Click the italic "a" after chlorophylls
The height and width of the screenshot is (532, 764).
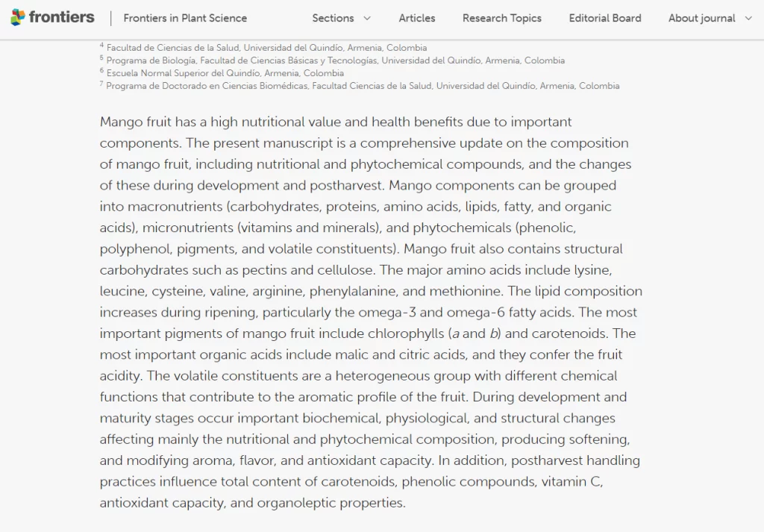coord(455,334)
